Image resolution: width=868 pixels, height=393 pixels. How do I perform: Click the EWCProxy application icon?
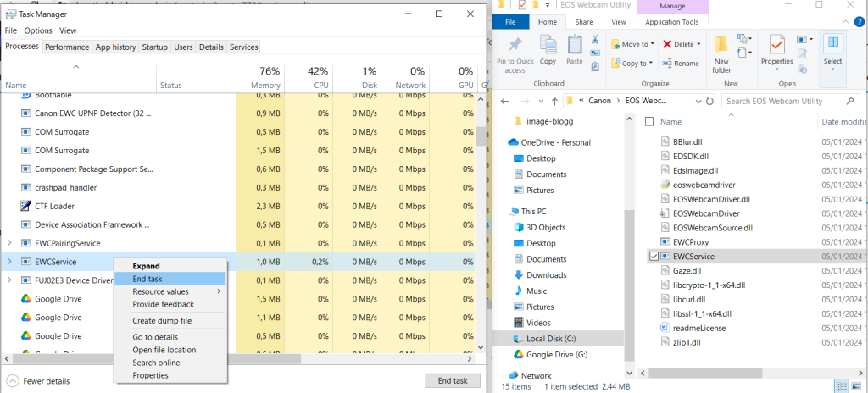click(665, 242)
